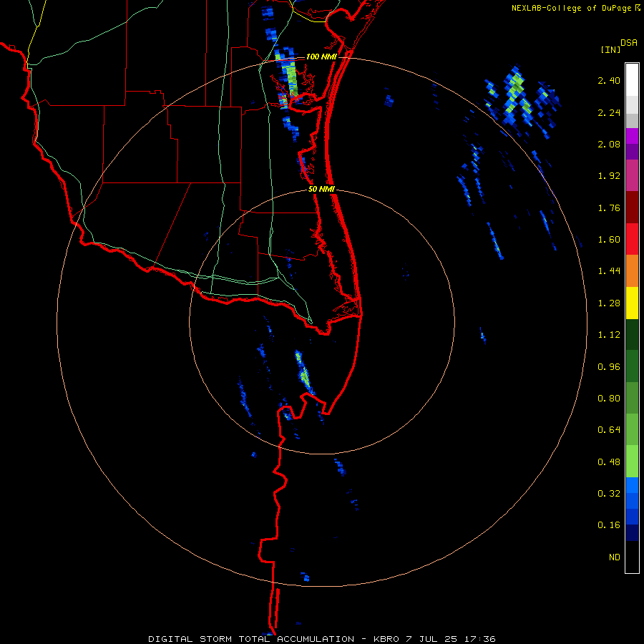Viewport: 644px width, 644px height.
Task: Select the 2.24 legend value
Action: point(609,112)
